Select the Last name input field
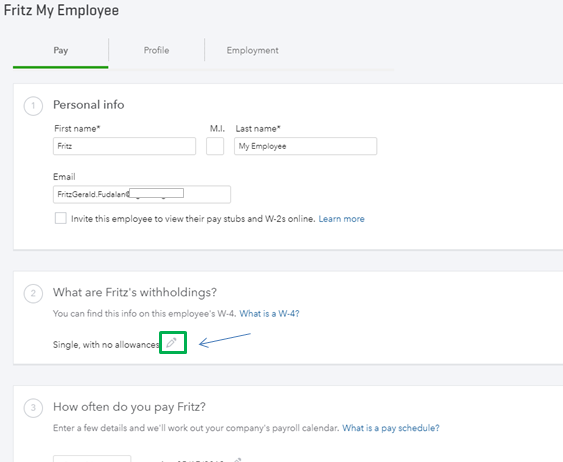The height and width of the screenshot is (462, 563). pos(306,146)
